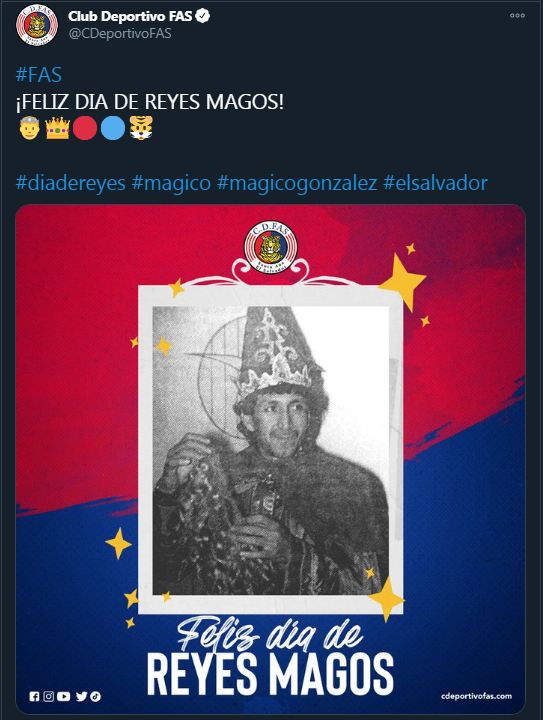Viewport: 543px width, 720px height.
Task: Open the #elsalvador hashtag
Action: (x=435, y=183)
